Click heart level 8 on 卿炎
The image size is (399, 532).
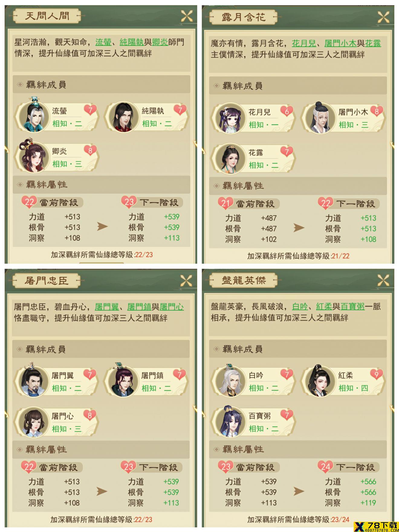(x=90, y=151)
